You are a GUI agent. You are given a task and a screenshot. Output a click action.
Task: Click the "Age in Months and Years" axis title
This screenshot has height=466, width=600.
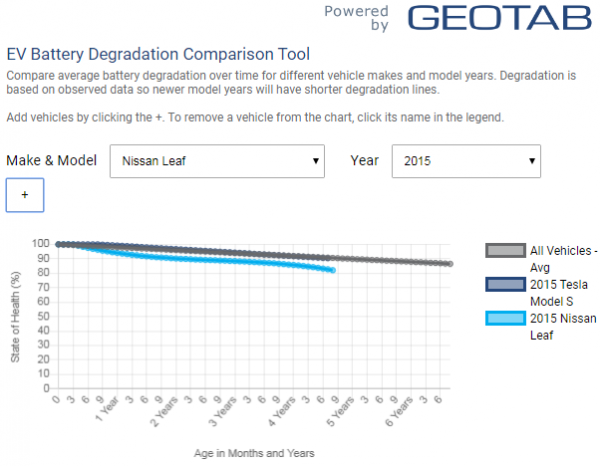(x=254, y=453)
